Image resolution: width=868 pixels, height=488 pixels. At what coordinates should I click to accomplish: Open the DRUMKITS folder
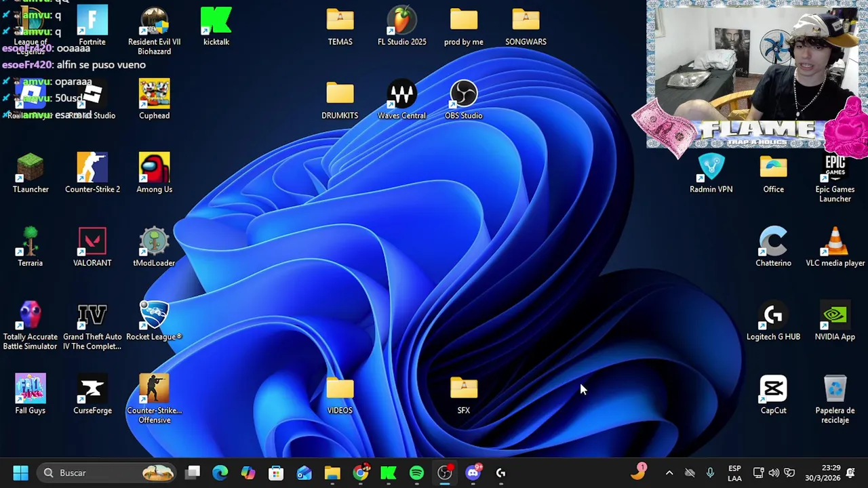coord(340,99)
